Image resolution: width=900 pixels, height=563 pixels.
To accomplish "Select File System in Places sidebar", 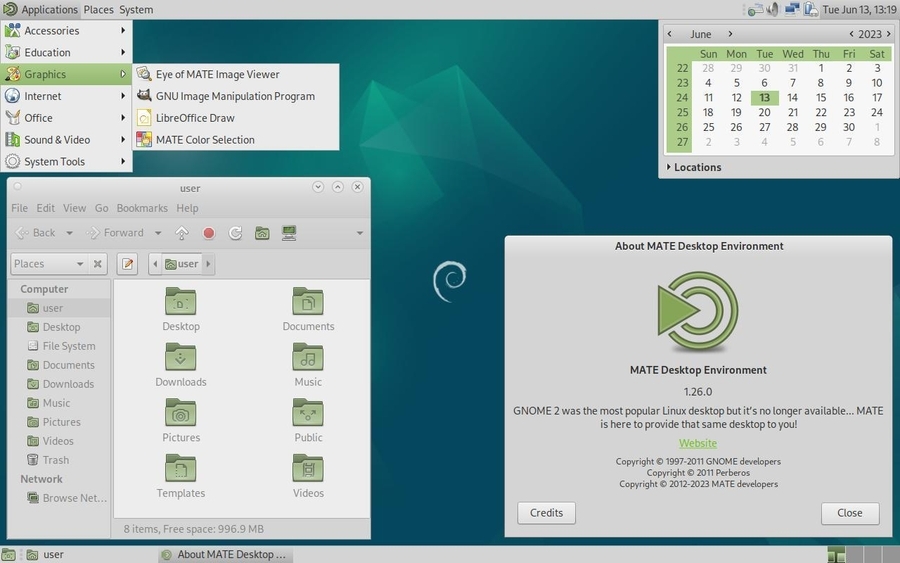I will click(x=61, y=346).
